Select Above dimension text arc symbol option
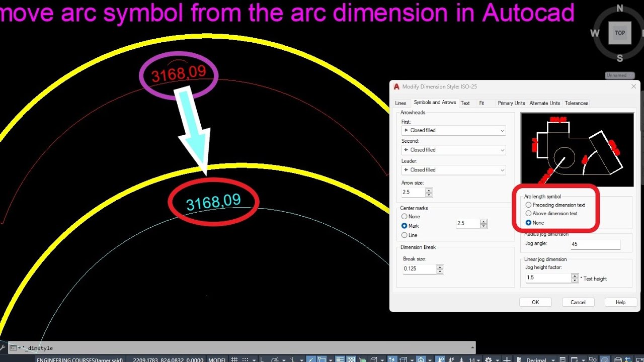This screenshot has width=644, height=362. pos(551,214)
